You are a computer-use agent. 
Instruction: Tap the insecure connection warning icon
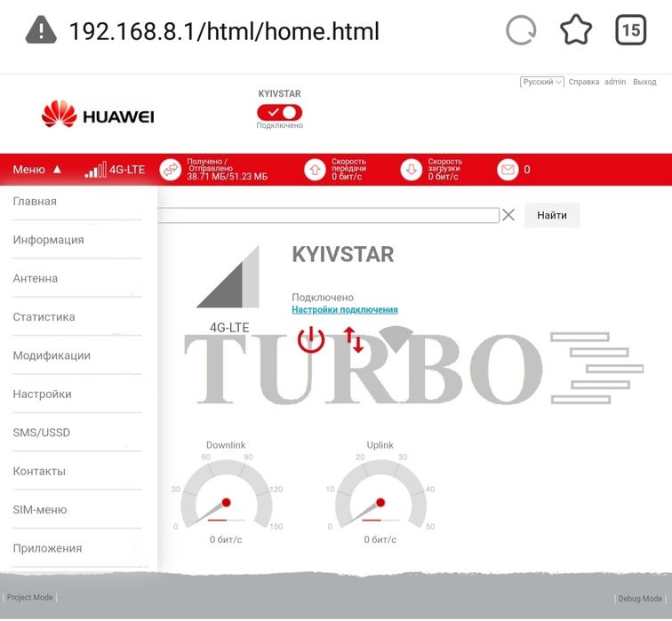41,30
